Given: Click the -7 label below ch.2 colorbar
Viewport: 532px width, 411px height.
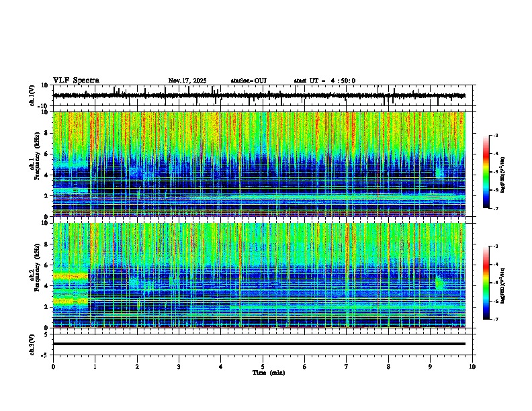Looking at the screenshot, I should click(495, 319).
